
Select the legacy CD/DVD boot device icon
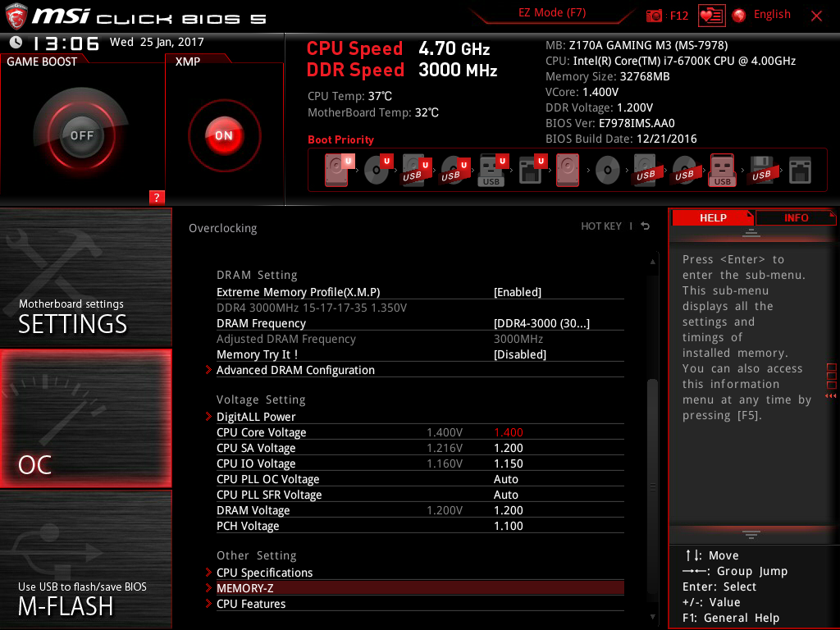click(x=608, y=171)
